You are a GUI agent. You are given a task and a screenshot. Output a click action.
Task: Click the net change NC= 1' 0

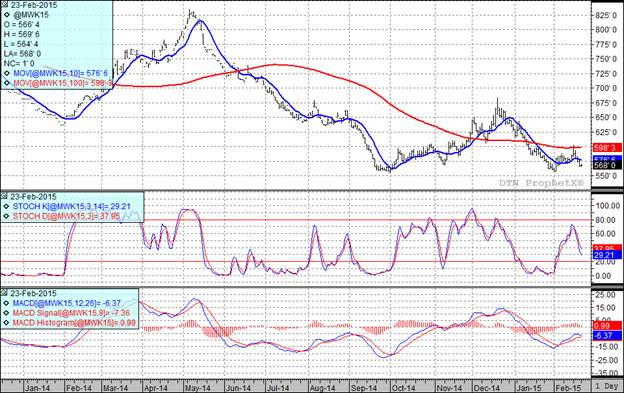point(19,63)
